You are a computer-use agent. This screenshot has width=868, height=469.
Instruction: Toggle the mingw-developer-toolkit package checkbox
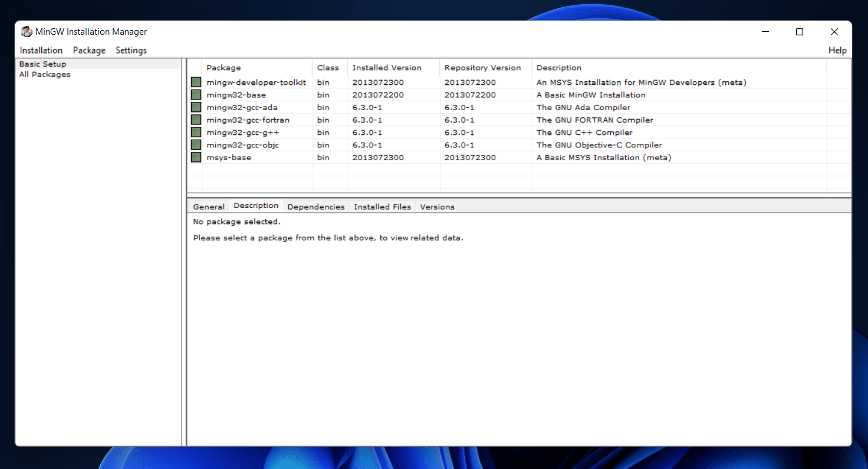click(196, 82)
